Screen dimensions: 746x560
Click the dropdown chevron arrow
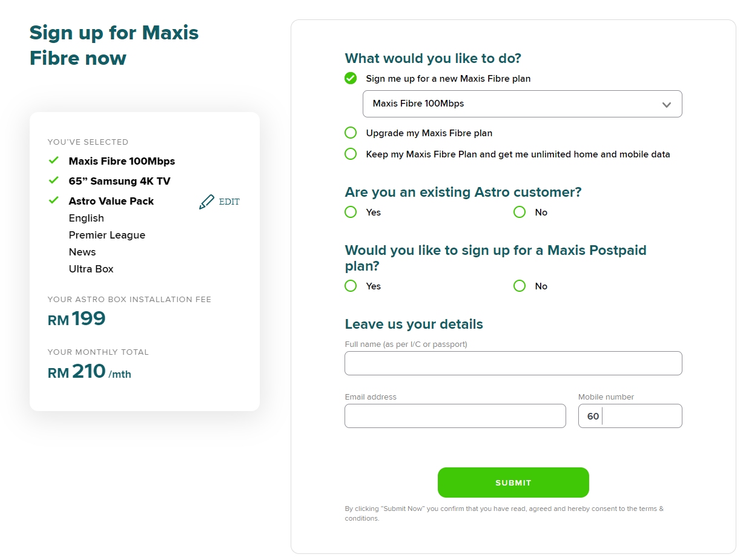pyautogui.click(x=667, y=104)
